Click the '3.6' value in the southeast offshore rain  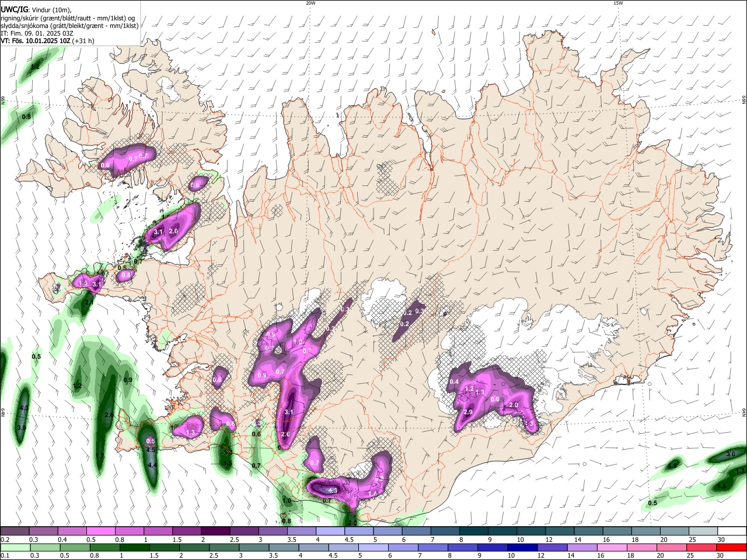coord(730,454)
